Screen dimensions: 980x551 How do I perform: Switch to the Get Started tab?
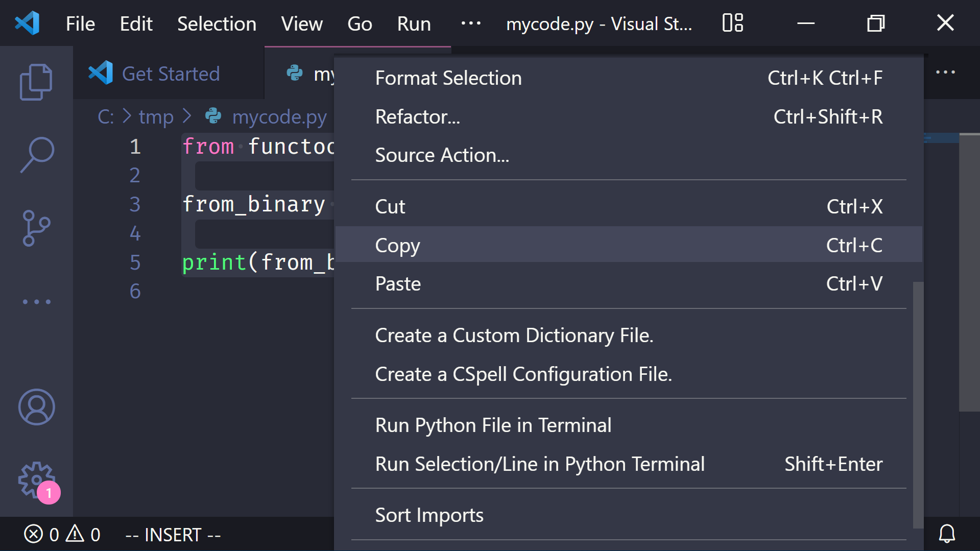pyautogui.click(x=169, y=74)
